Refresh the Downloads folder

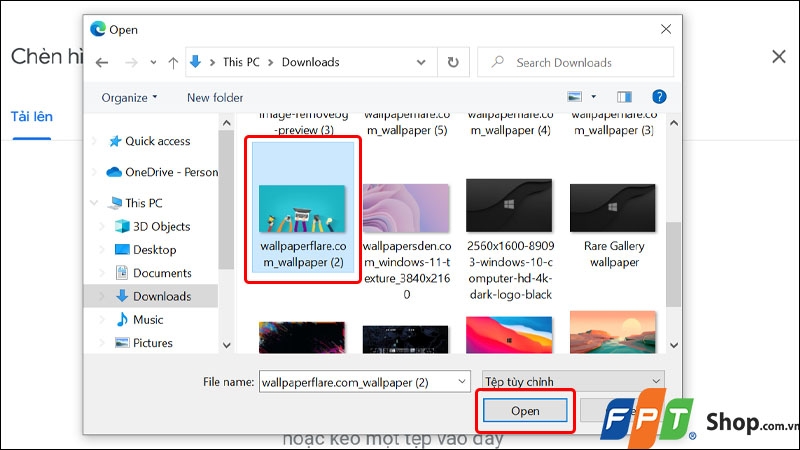point(453,62)
